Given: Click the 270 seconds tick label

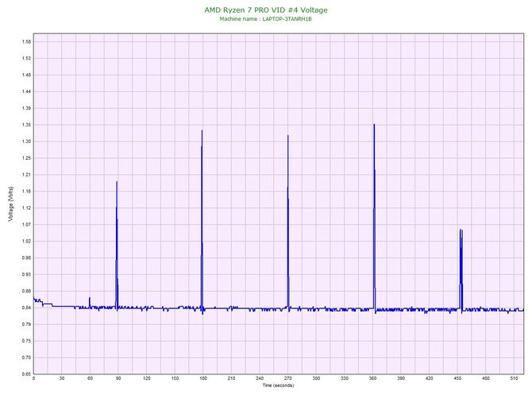Looking at the screenshot, I should click(288, 378).
